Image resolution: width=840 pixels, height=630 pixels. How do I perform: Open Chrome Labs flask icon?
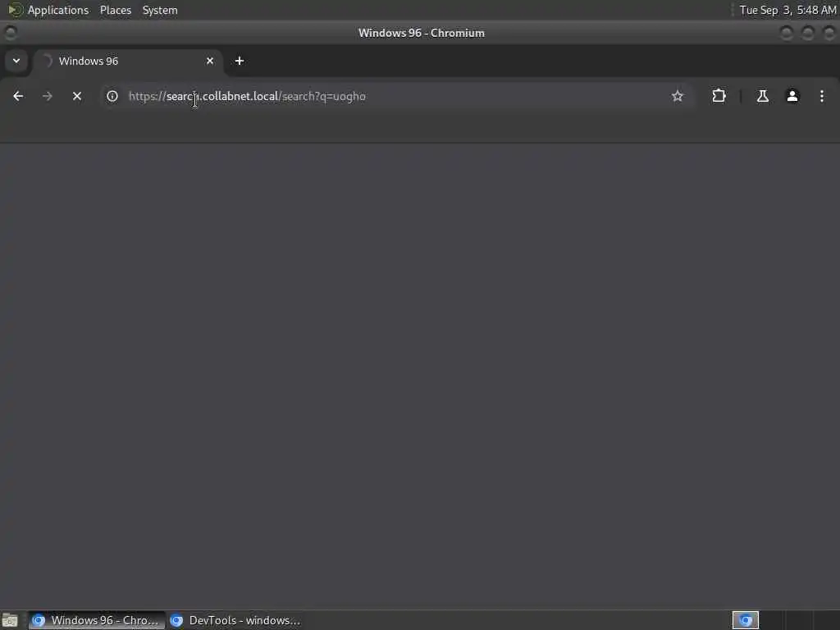pyautogui.click(x=763, y=96)
